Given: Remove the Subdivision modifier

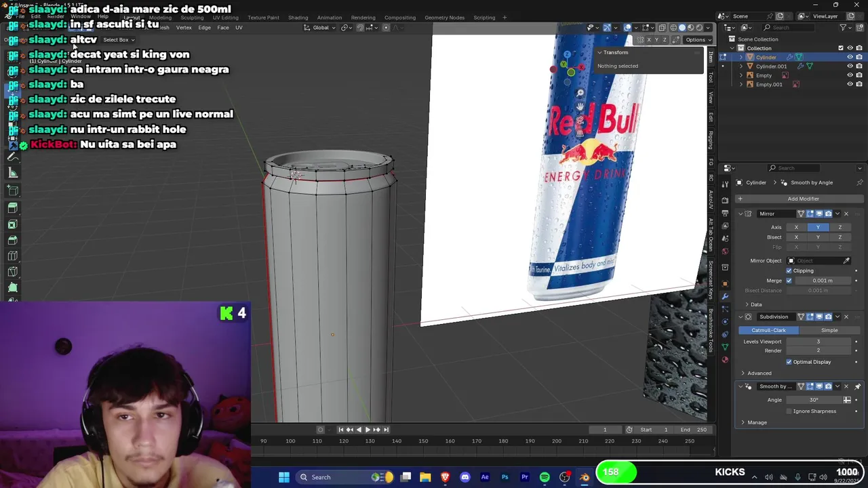Looking at the screenshot, I should (846, 317).
